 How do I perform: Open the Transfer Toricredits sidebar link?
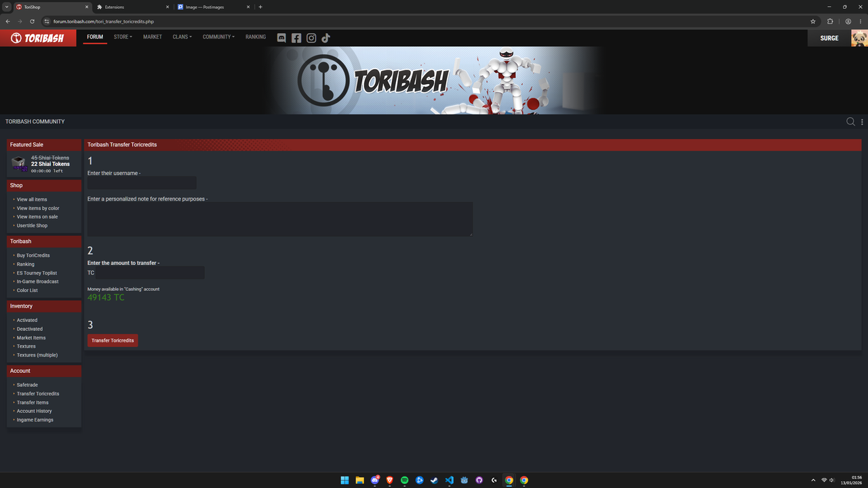[x=38, y=394]
